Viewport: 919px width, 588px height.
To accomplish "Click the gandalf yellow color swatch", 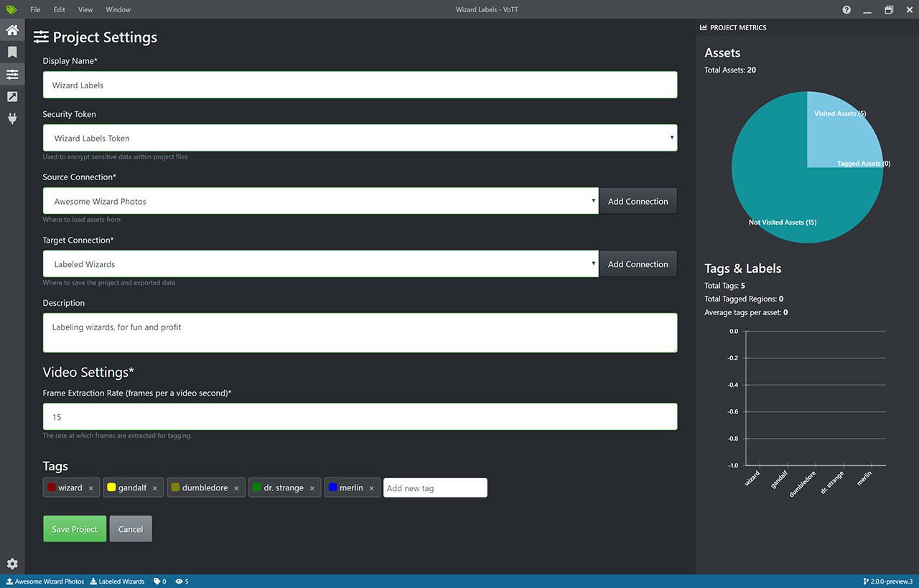I will pos(111,487).
